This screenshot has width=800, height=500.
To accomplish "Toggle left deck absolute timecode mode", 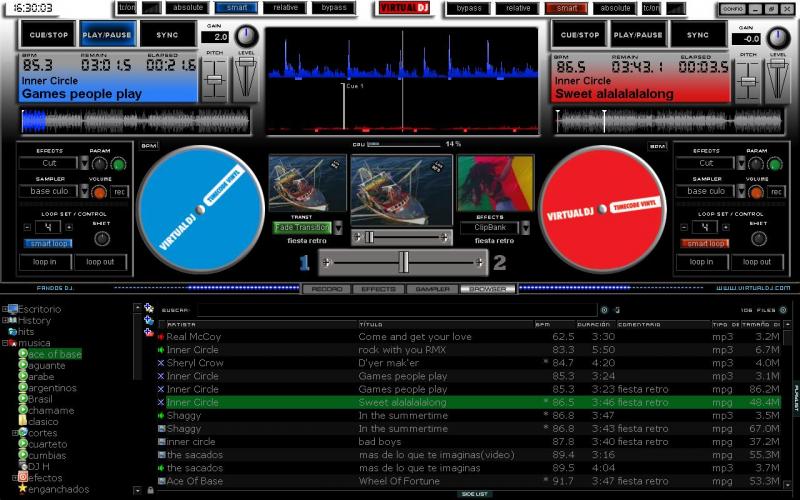I will 188,8.
